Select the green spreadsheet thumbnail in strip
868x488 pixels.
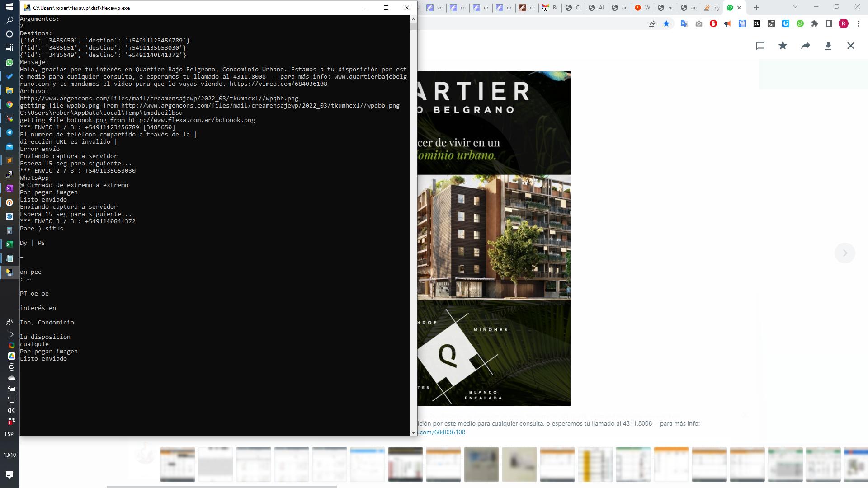click(633, 465)
